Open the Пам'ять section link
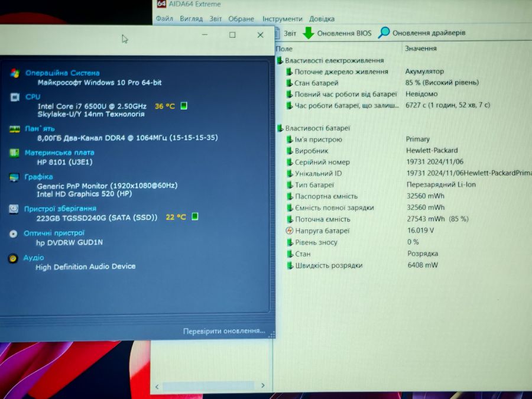The height and width of the screenshot is (399, 532). coord(40,129)
